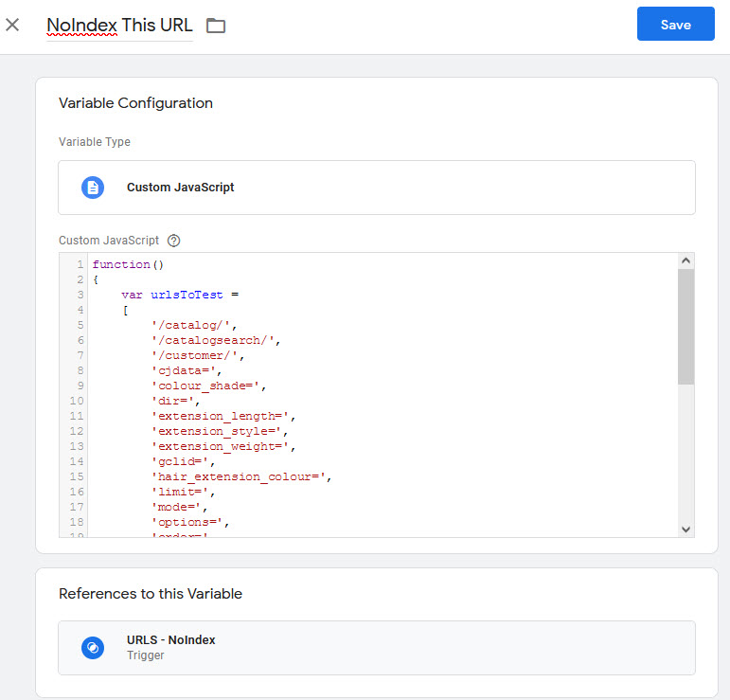Click the NoIndex This URL name field
730x700 pixels.
tap(119, 26)
